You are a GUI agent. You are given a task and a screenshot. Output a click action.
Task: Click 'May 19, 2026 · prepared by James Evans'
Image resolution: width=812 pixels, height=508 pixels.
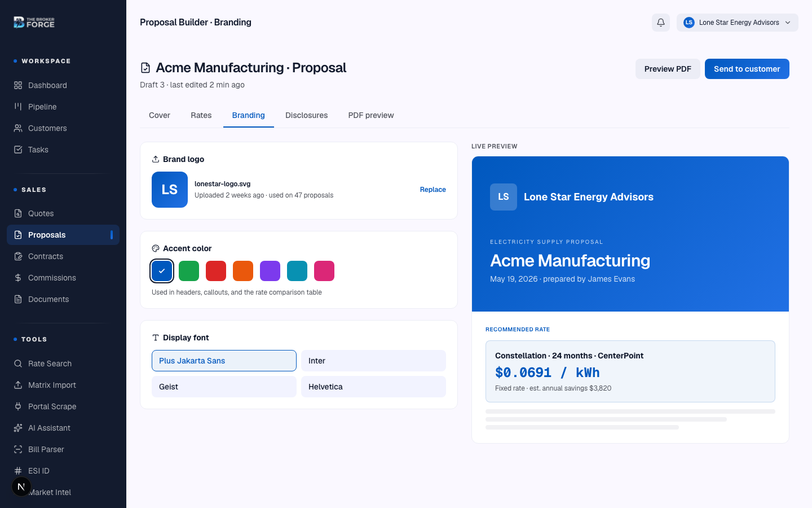point(563,279)
